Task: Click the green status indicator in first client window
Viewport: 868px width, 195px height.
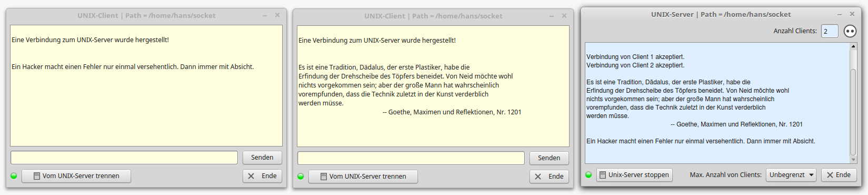Action: [14, 176]
